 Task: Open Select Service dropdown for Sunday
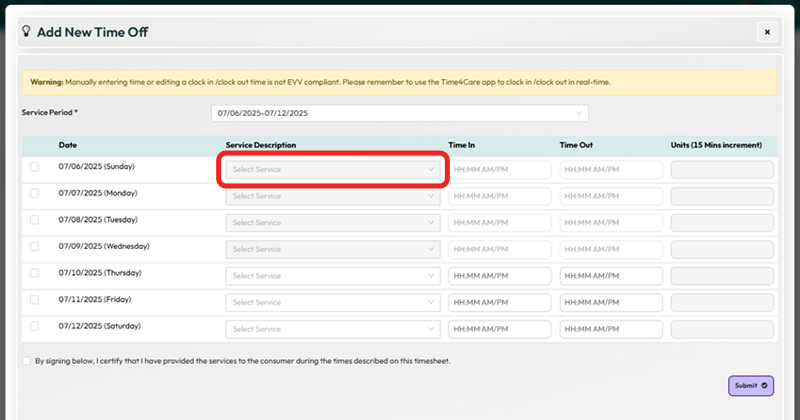point(332,170)
